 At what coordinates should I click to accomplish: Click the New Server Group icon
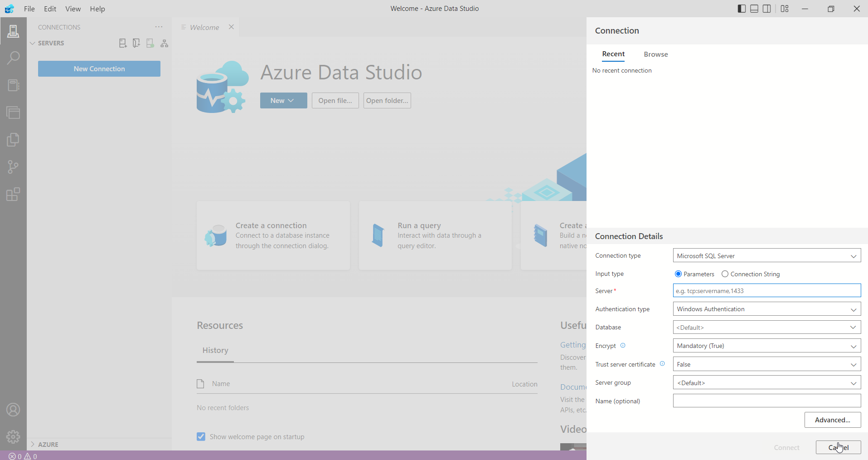136,43
